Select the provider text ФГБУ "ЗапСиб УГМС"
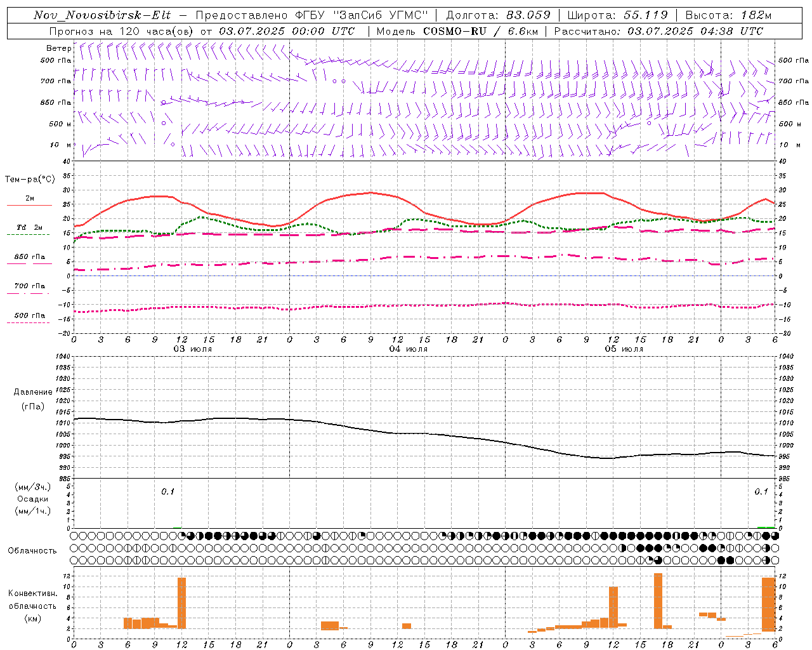 coord(362,15)
